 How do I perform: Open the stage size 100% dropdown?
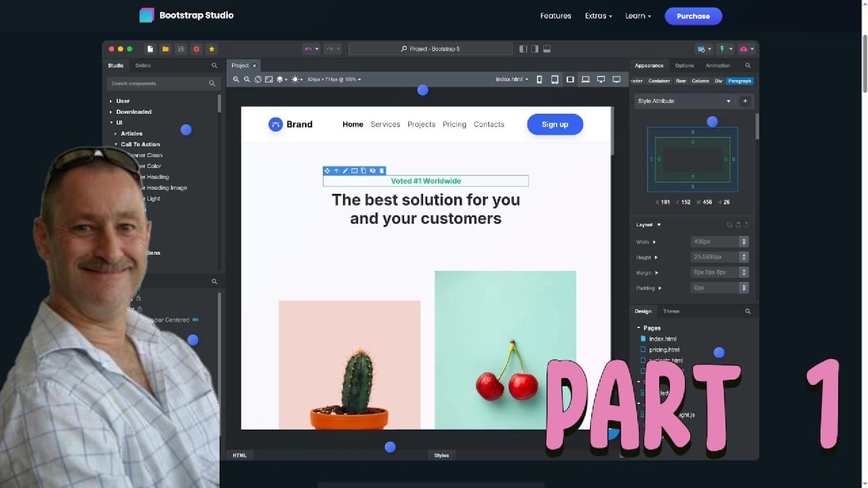(334, 79)
